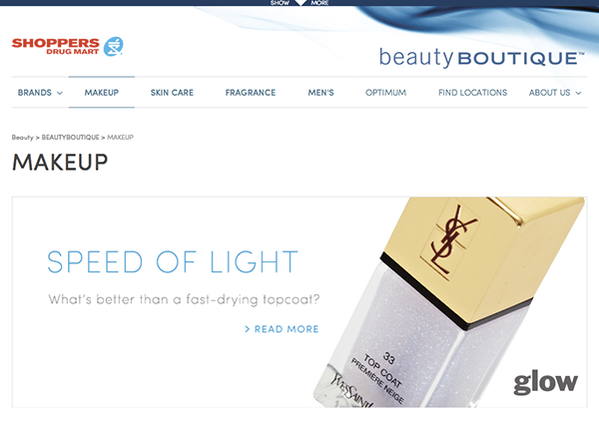This screenshot has width=599, height=431.
Task: Select the Makeup navigation tab
Action: pos(102,92)
